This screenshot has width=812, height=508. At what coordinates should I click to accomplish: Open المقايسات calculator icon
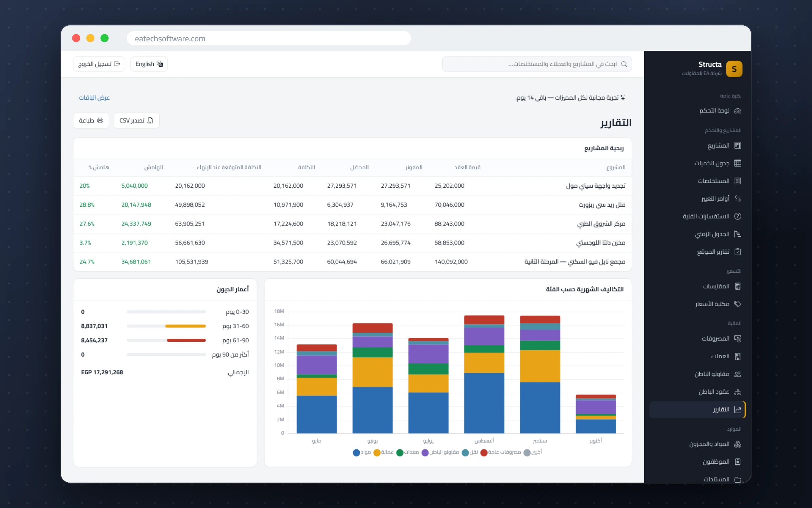click(738, 286)
